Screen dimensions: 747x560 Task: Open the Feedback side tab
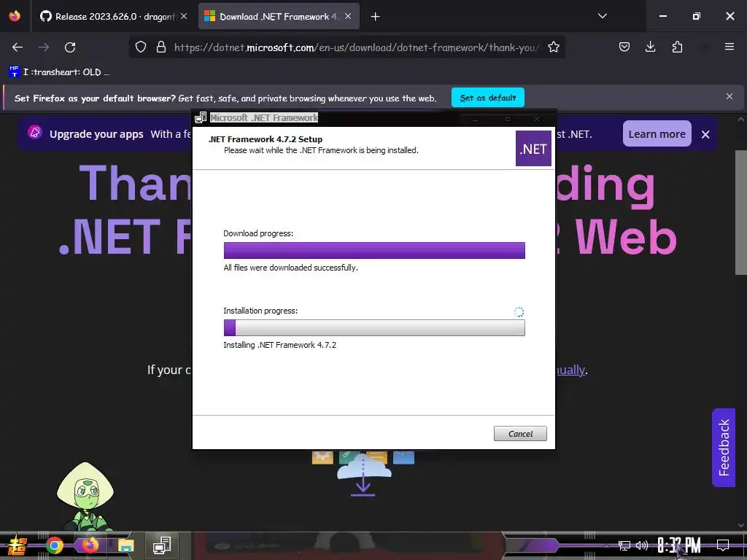[724, 448]
